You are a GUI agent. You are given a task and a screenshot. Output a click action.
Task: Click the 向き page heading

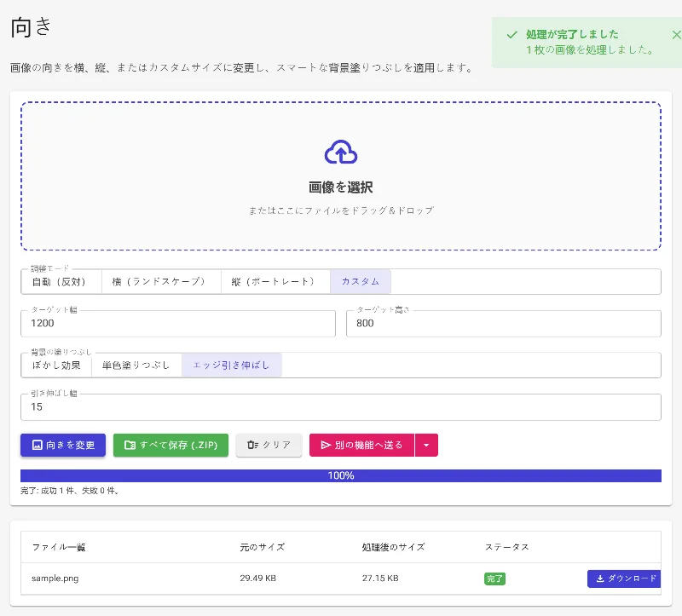tap(31, 27)
